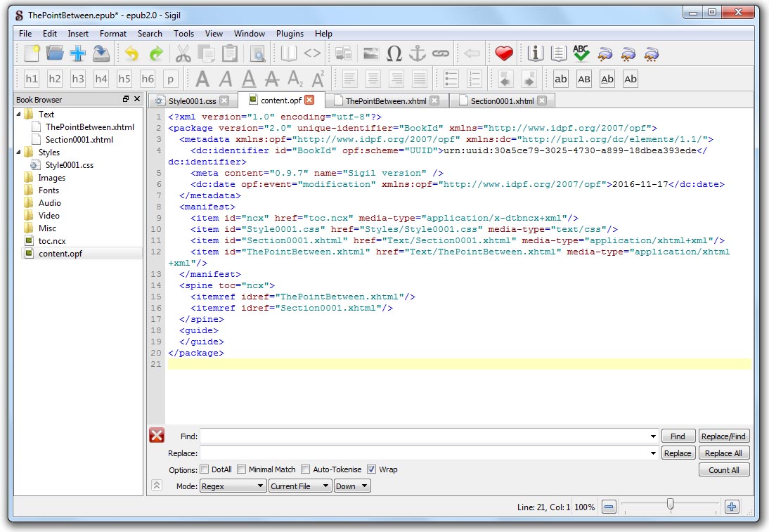Screen dimensions: 769x532
Task: Click the Add Existing Files plus icon
Action: (x=77, y=53)
